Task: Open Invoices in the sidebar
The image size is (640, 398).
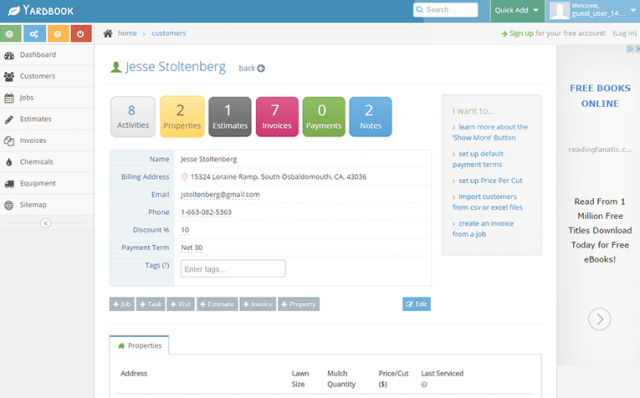Action: pos(47,140)
